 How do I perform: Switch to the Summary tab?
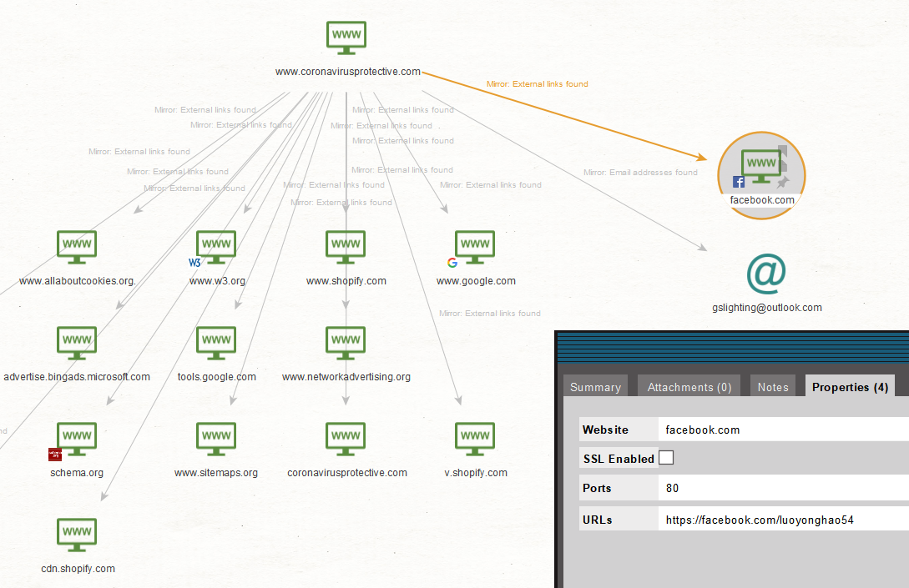[x=595, y=387]
